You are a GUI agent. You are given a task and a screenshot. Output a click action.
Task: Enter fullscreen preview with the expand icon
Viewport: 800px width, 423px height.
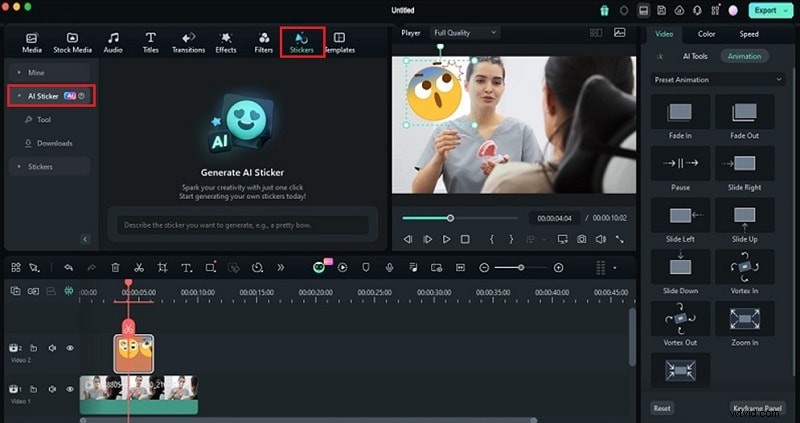click(x=619, y=239)
